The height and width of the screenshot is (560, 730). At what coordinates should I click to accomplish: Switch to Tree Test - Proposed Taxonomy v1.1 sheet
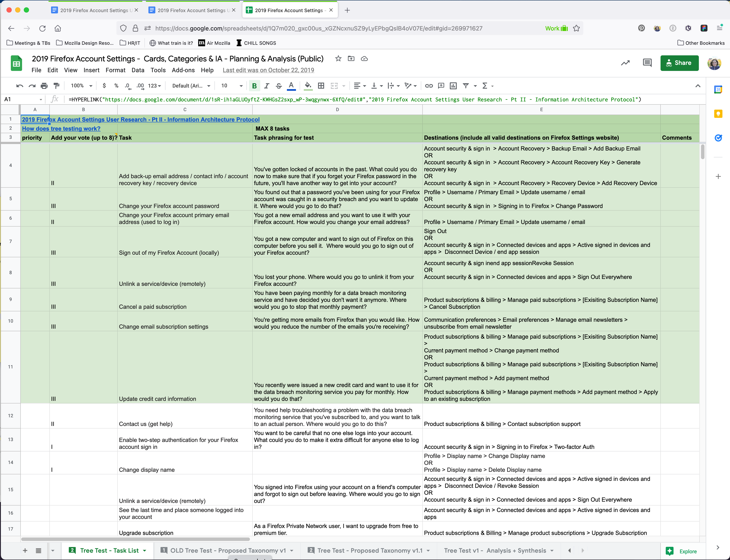(x=370, y=550)
